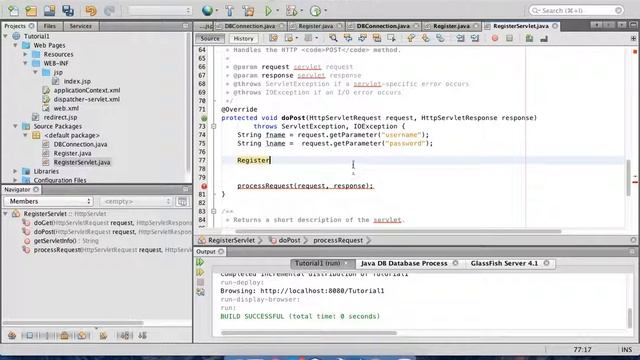The height and width of the screenshot is (360, 640).
Task: Click the Find Previous Occurrence icon
Action: (348, 38)
